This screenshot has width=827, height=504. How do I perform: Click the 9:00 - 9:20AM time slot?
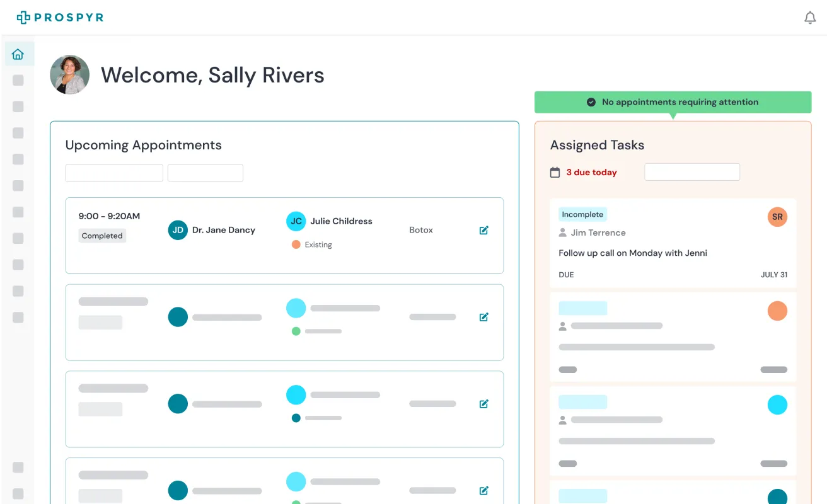[109, 216]
